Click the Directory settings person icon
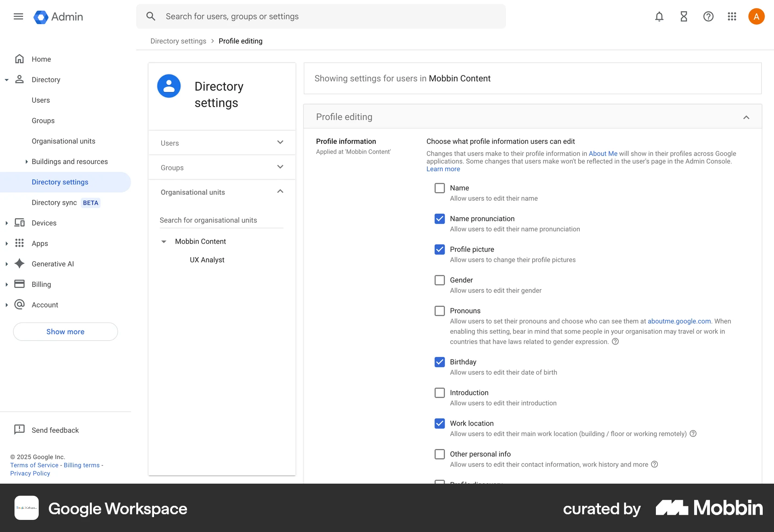Screen dimensions: 774x532 point(169,85)
